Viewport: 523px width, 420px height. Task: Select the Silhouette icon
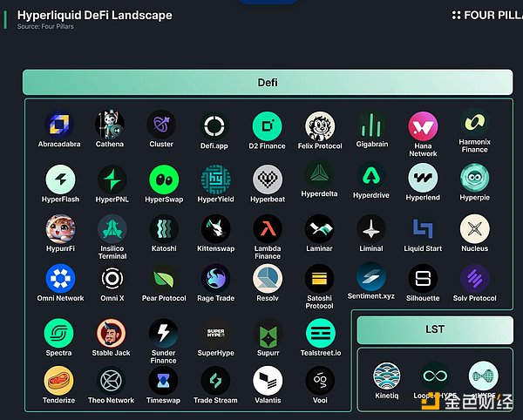pyautogui.click(x=424, y=279)
